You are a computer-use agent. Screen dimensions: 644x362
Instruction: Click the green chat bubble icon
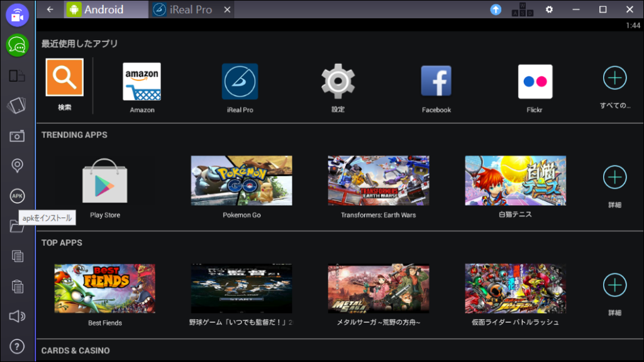point(17,45)
